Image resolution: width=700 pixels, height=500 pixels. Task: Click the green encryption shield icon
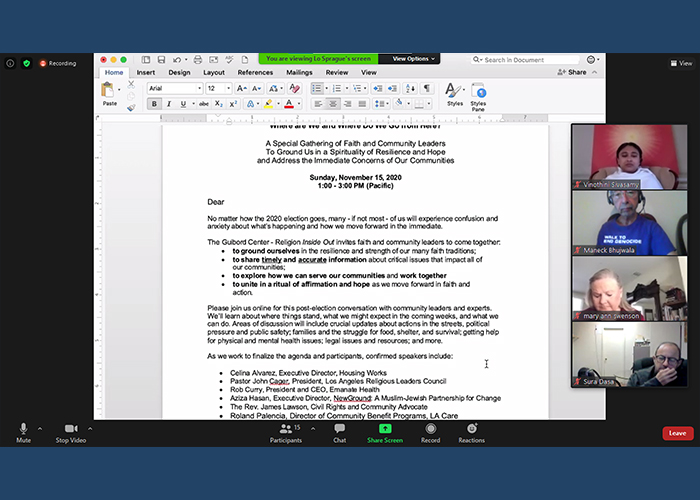point(27,63)
